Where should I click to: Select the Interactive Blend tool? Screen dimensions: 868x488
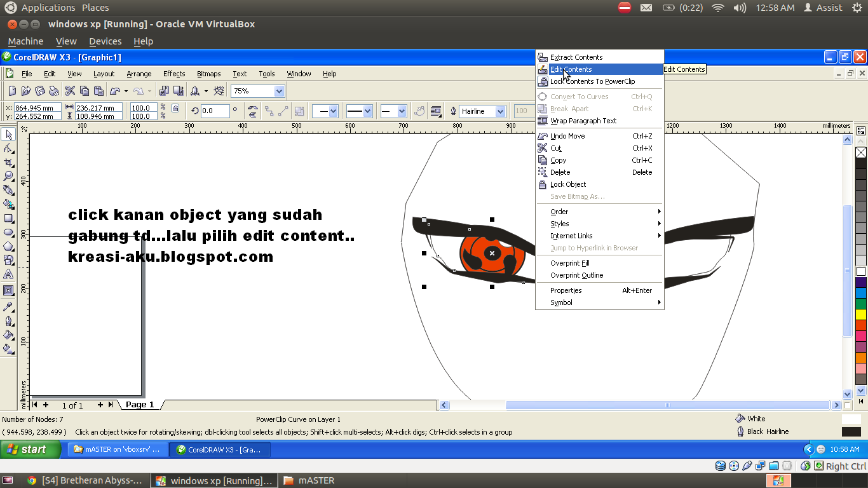(x=8, y=290)
